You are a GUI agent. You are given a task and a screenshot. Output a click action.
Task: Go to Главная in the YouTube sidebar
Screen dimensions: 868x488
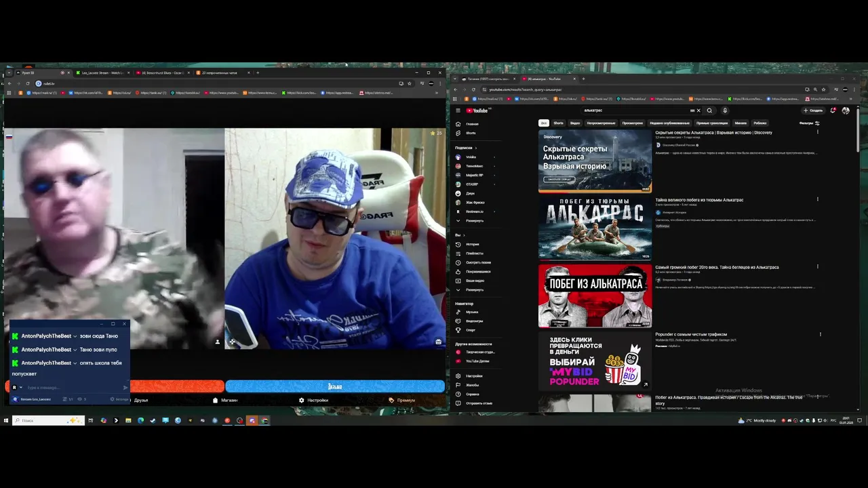click(472, 124)
